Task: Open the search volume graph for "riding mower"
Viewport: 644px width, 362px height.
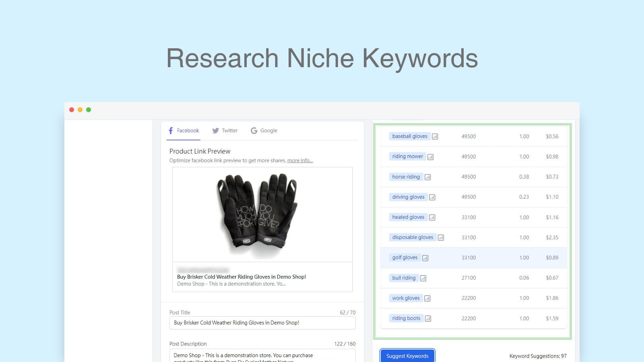Action: point(431,156)
